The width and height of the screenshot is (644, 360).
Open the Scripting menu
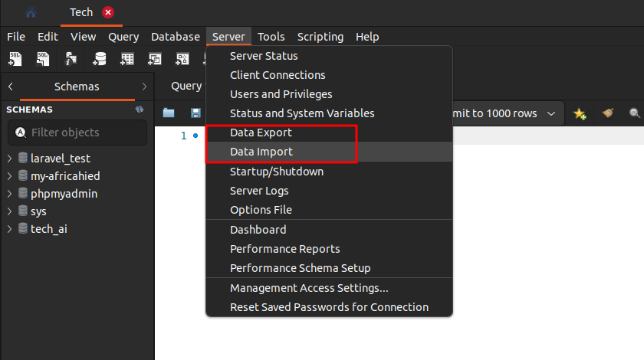tap(320, 37)
